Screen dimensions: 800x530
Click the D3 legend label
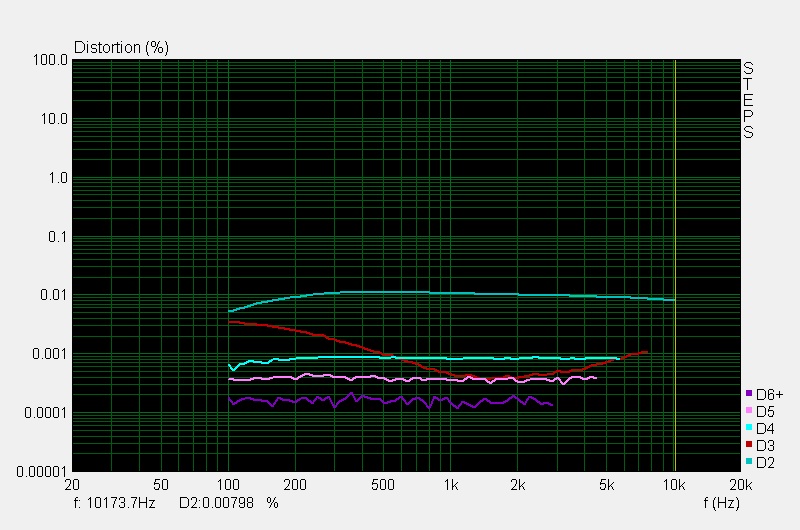click(765, 446)
